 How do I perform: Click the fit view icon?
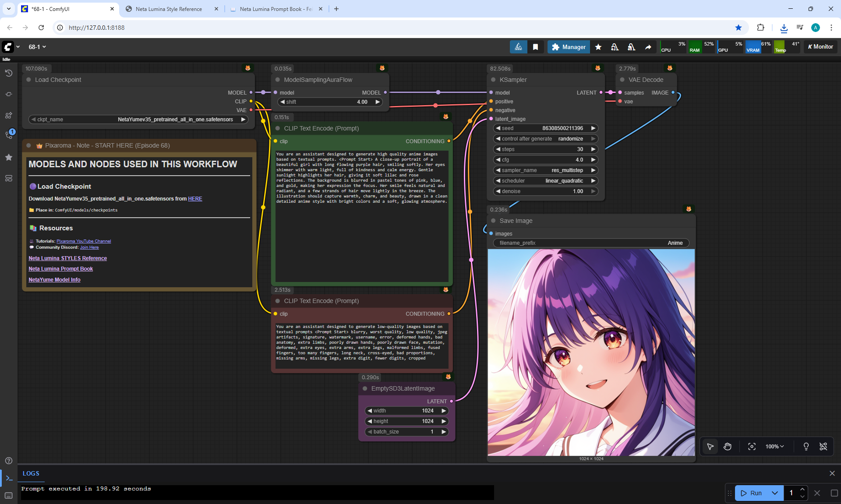tap(752, 446)
